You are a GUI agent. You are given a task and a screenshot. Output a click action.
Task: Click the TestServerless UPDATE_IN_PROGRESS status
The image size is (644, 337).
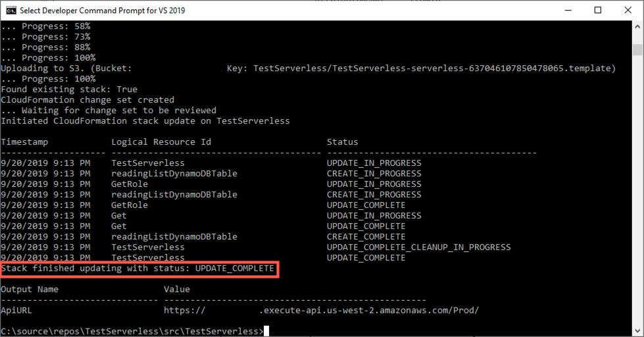tap(374, 163)
